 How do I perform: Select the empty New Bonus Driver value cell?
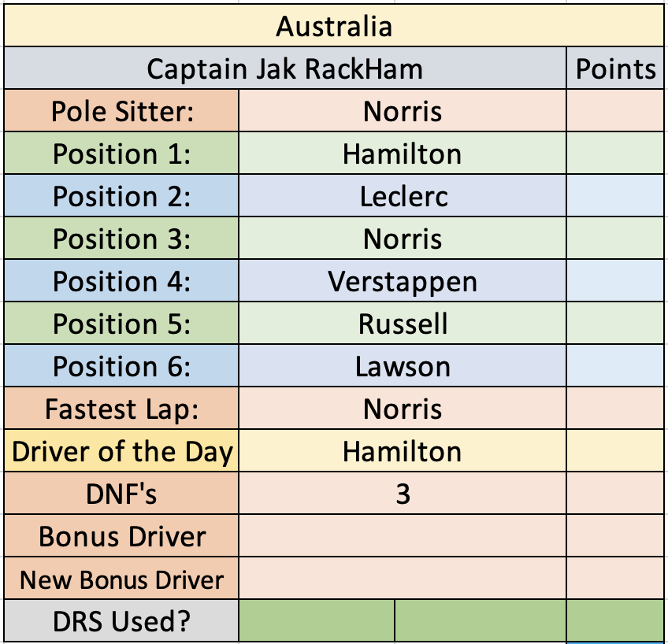click(403, 579)
